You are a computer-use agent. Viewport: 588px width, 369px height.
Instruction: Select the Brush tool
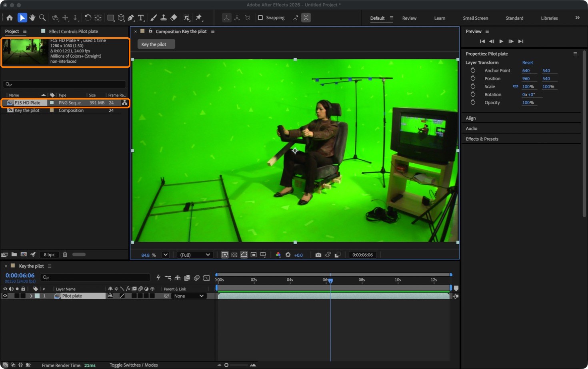pos(154,18)
